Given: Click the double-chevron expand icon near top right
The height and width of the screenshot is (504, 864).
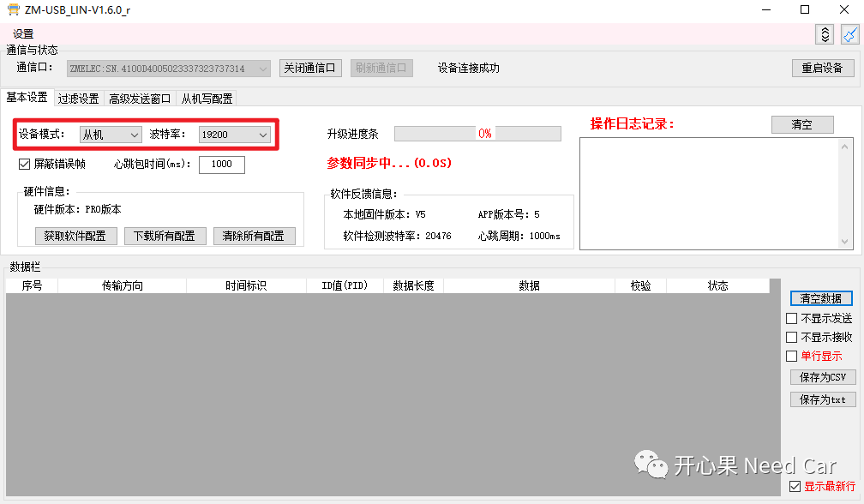Looking at the screenshot, I should pos(824,34).
